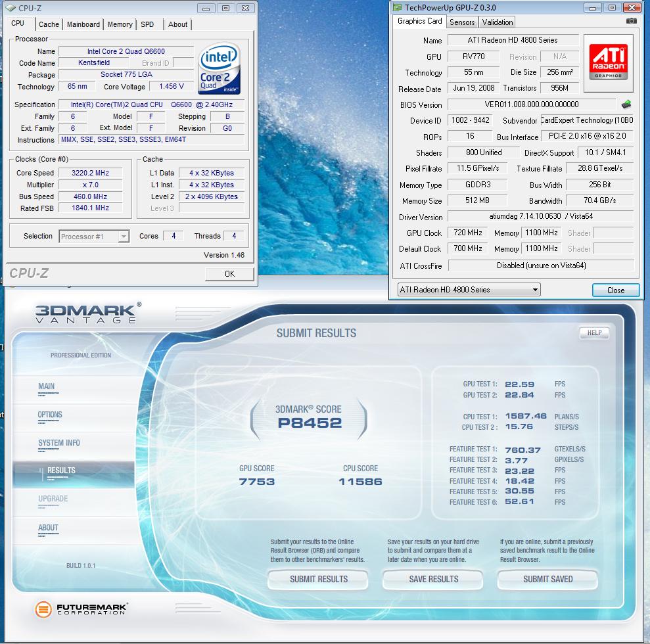
Task: Click the HELP button in 3DMark
Action: (594, 333)
